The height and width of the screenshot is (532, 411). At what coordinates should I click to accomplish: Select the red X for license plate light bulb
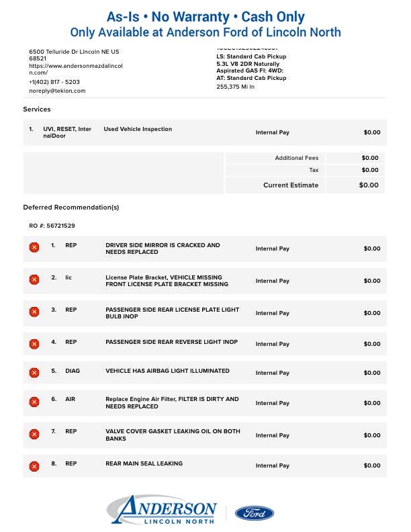point(34,312)
